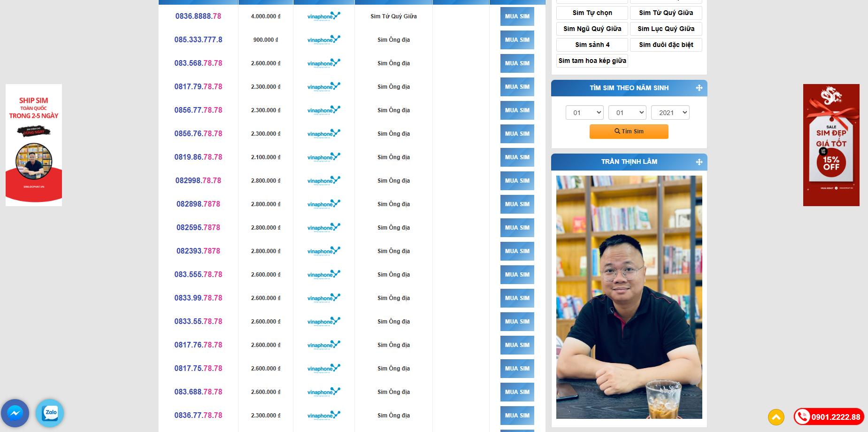
Task: Select the Sim Ngũ Quý Giữa category
Action: tap(592, 29)
